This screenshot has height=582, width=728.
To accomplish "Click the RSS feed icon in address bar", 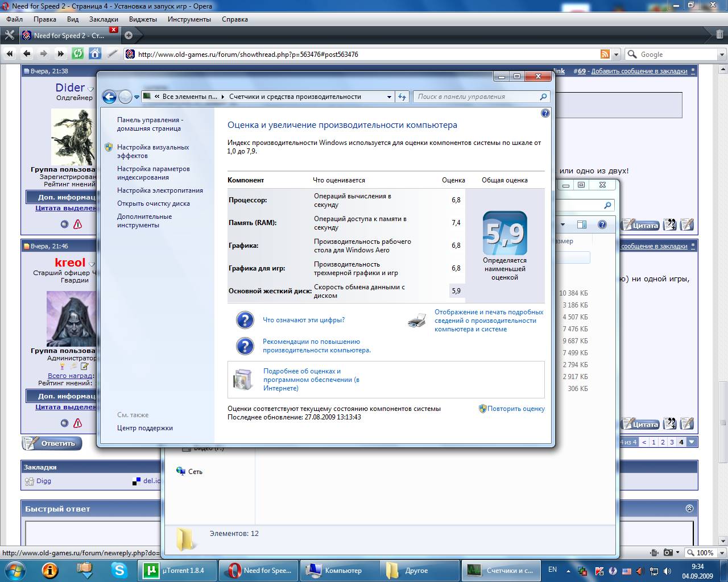I will coord(605,54).
